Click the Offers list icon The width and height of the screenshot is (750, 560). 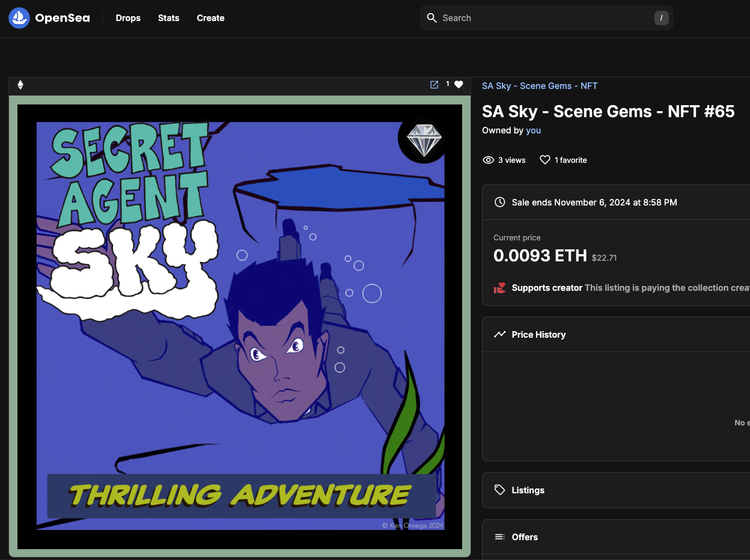pos(499,537)
